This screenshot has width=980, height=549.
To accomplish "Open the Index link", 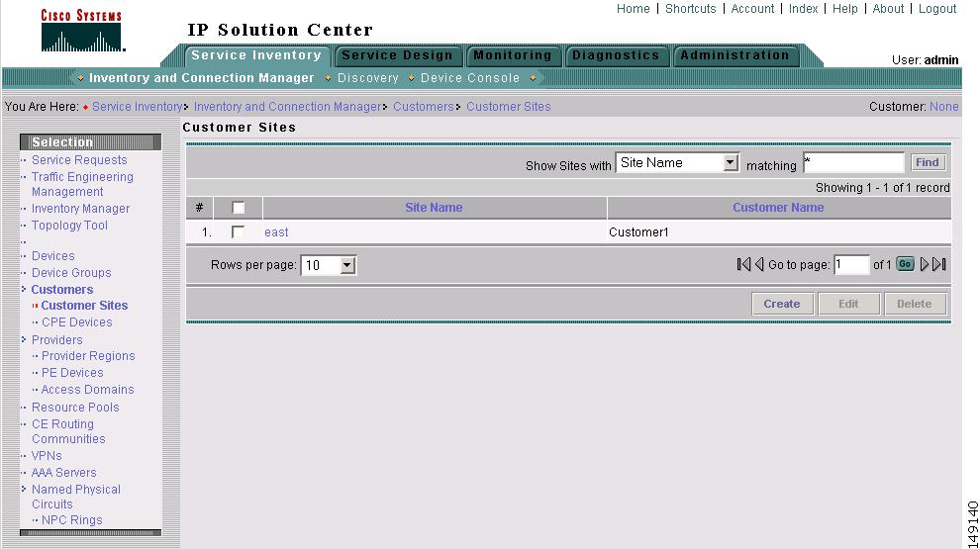I will coord(803,9).
